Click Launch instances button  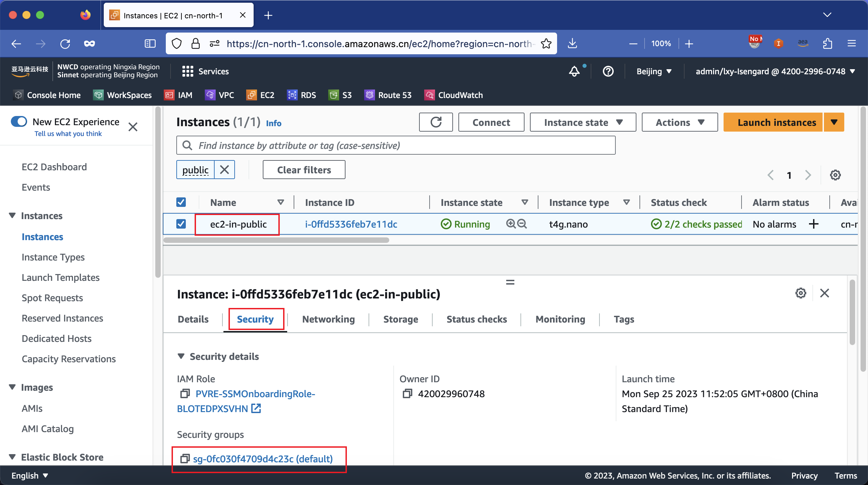pos(773,122)
